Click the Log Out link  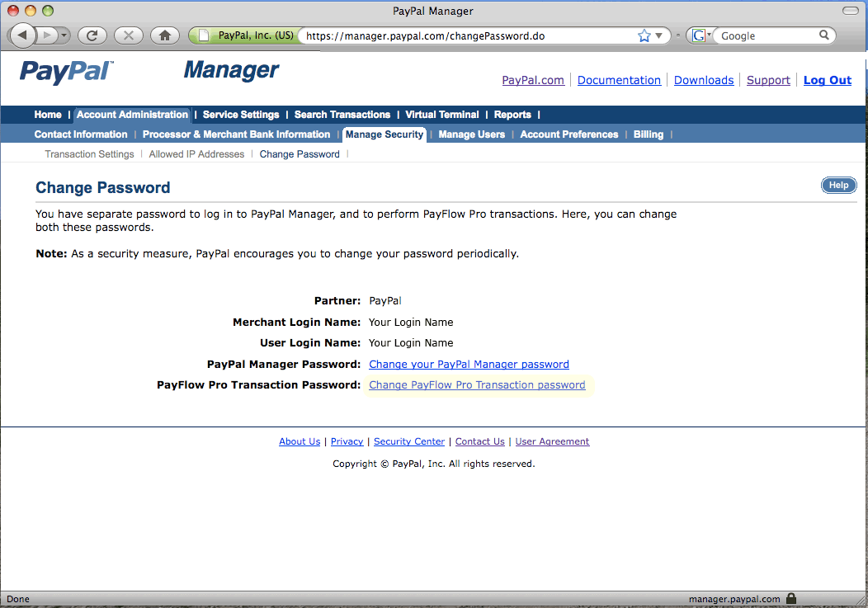point(828,80)
